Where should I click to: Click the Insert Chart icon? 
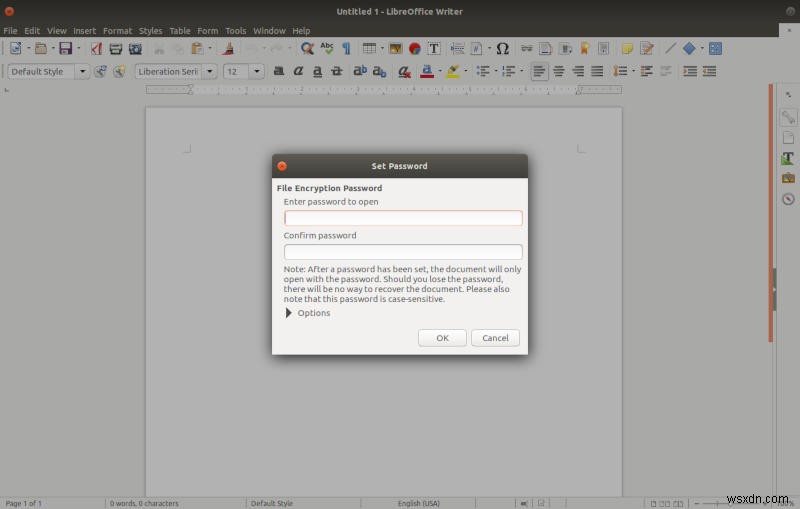(x=415, y=48)
